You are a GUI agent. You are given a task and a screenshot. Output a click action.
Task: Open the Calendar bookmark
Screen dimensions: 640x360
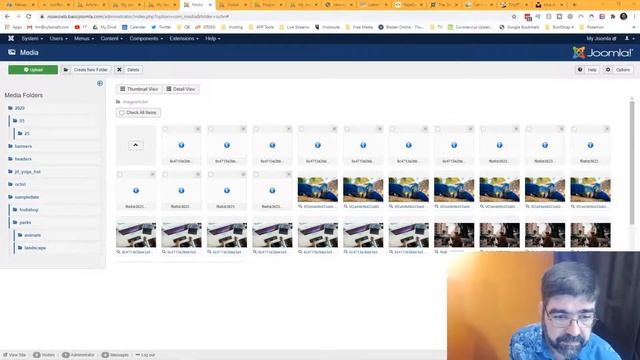(x=134, y=27)
